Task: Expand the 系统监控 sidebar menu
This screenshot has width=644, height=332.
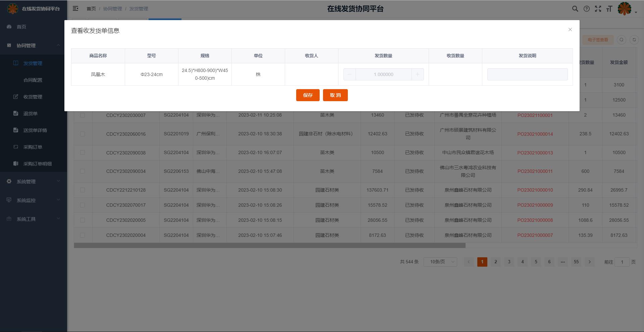Action: (34, 200)
